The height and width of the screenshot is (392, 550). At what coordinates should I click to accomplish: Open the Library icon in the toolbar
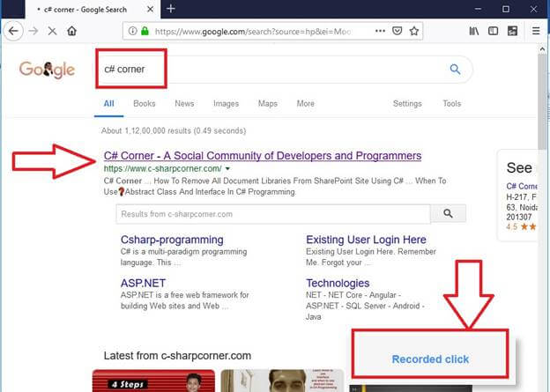point(474,31)
